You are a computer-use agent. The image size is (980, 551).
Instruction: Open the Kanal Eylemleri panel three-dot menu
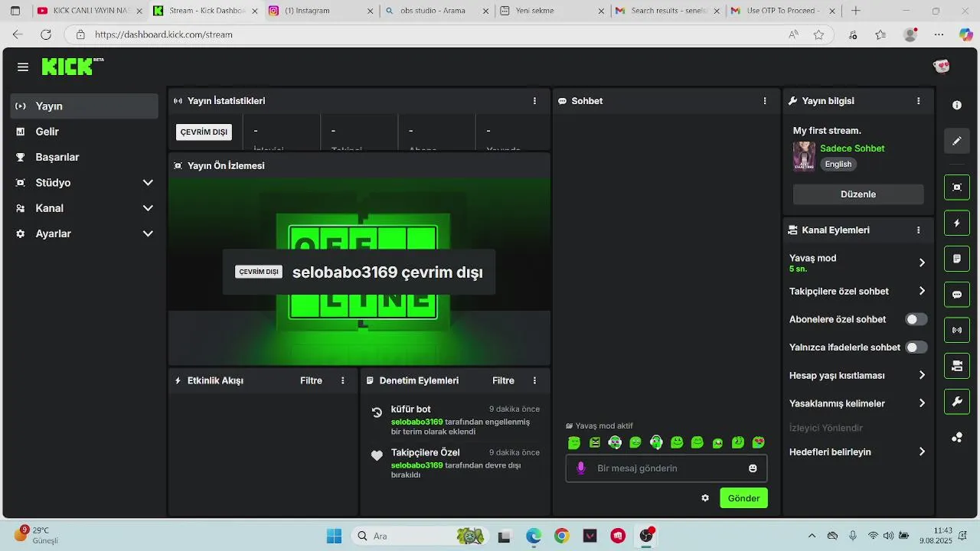[x=919, y=230]
